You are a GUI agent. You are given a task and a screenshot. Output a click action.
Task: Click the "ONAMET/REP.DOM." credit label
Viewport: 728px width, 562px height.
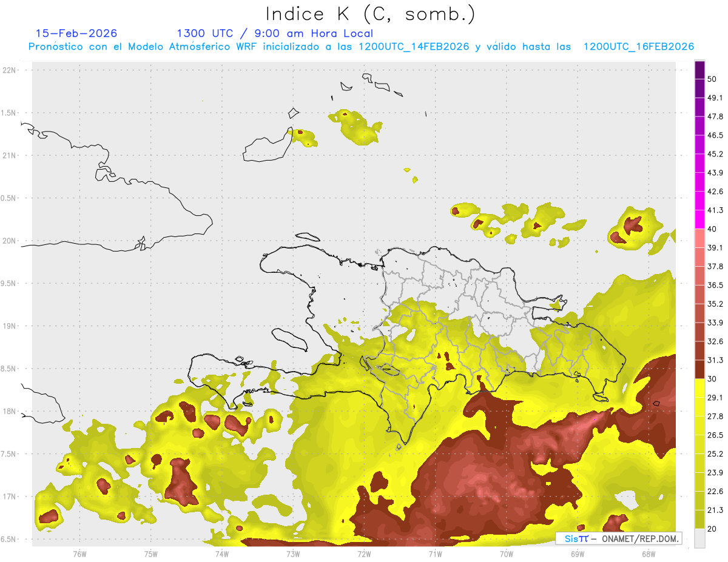pos(639,538)
